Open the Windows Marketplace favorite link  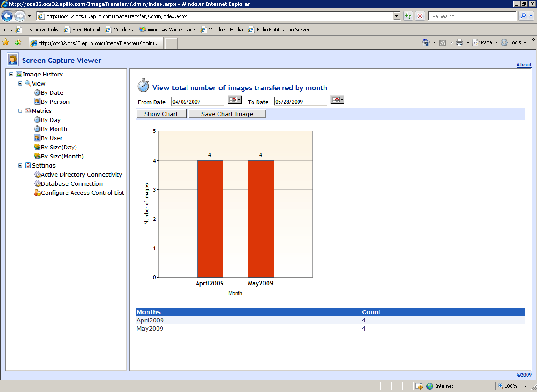(x=167, y=30)
